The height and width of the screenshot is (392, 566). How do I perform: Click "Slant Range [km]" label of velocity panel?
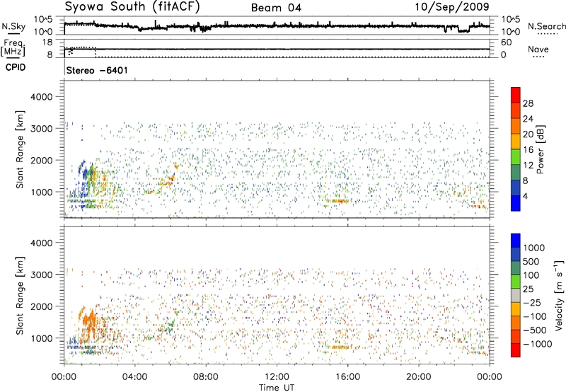(20, 296)
